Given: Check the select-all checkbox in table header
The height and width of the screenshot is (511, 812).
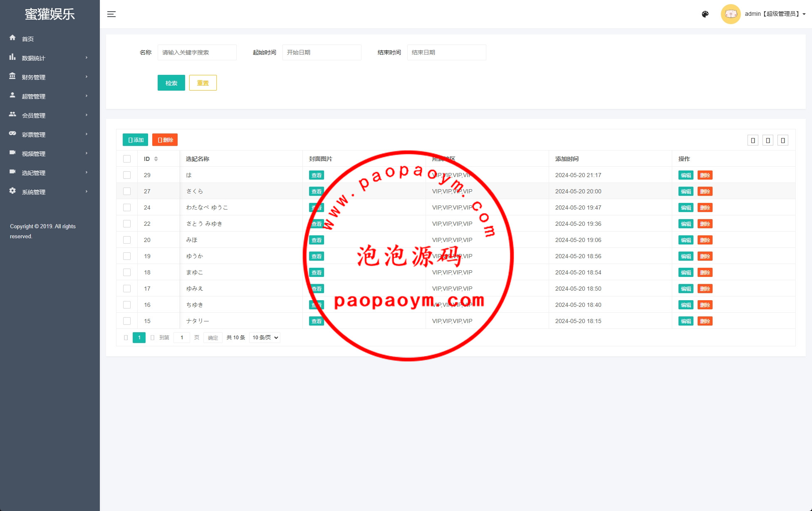Looking at the screenshot, I should point(127,159).
